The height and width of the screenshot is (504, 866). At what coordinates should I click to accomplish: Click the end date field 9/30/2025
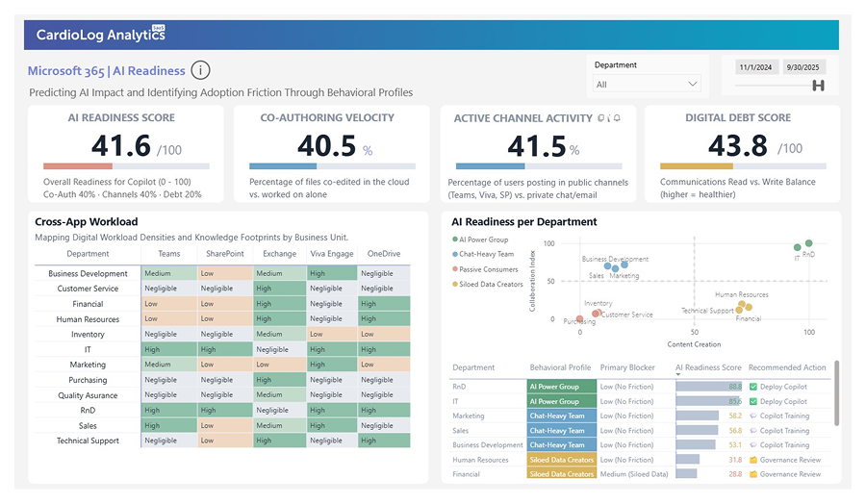803,67
